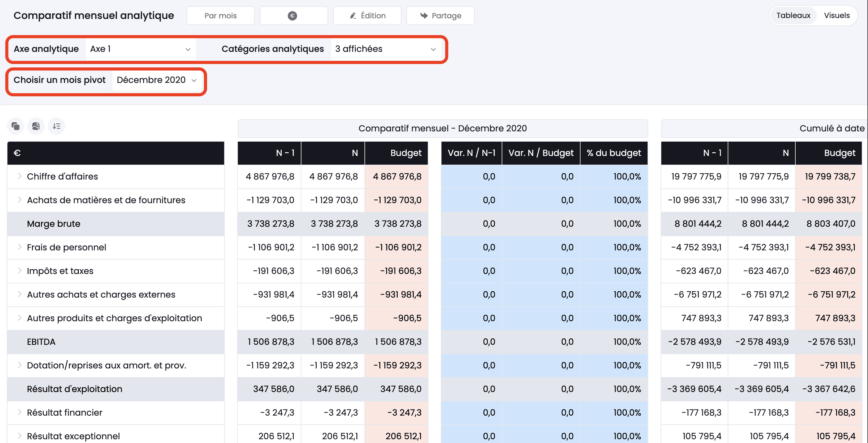This screenshot has height=443, width=868.
Task: Click the Cumulé à date section header
Action: coord(764,128)
